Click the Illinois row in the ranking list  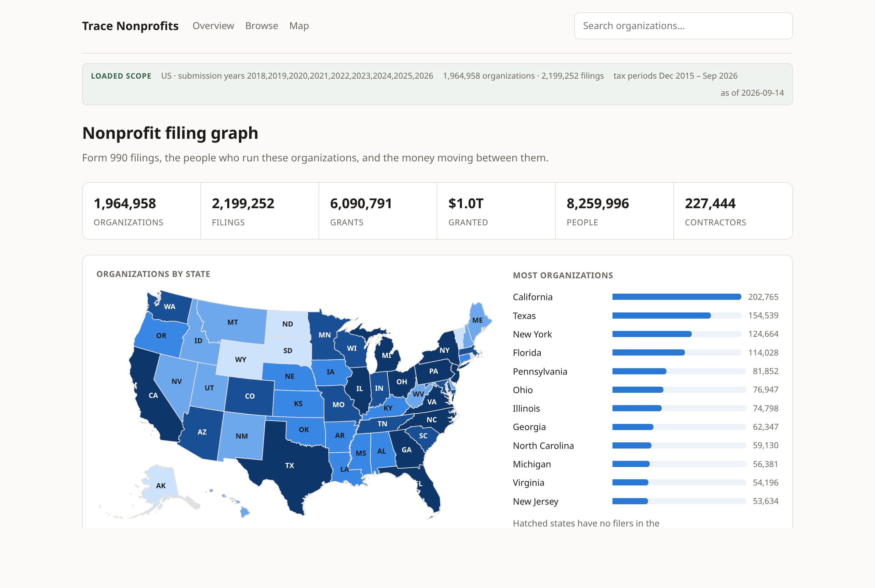pos(646,409)
